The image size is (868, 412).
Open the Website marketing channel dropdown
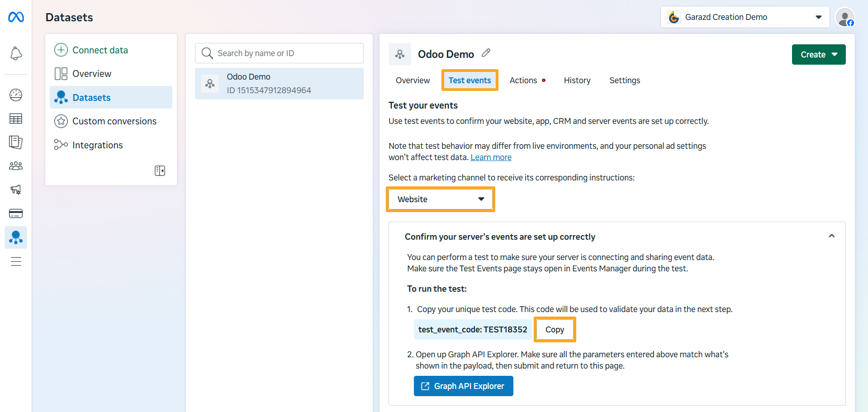(441, 199)
